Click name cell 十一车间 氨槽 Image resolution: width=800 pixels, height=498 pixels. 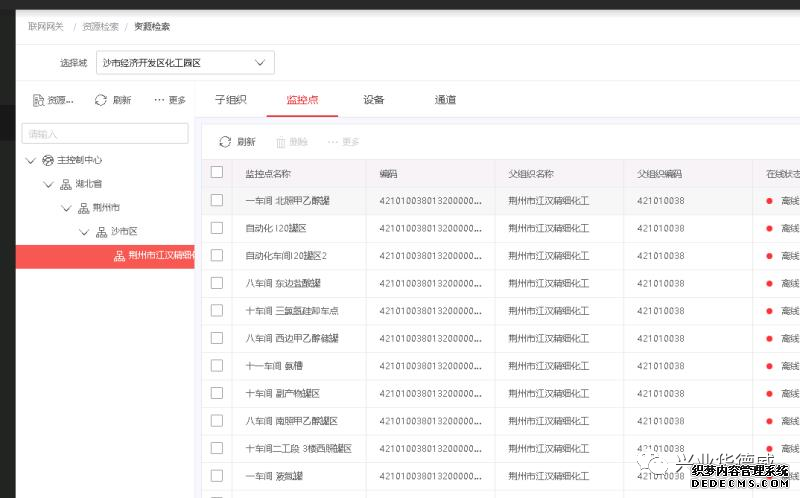[x=274, y=366]
